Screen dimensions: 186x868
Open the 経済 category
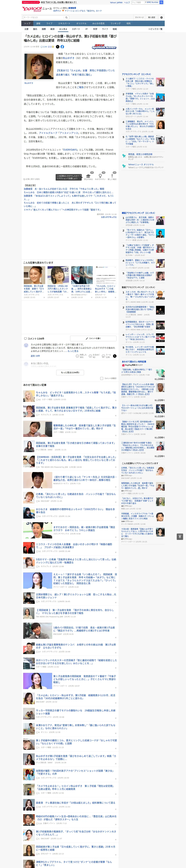point(52,29)
